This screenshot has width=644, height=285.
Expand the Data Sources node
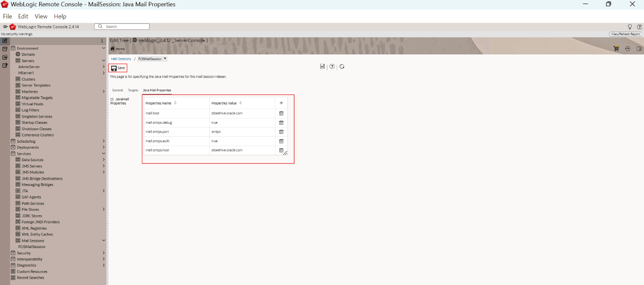click(104, 160)
